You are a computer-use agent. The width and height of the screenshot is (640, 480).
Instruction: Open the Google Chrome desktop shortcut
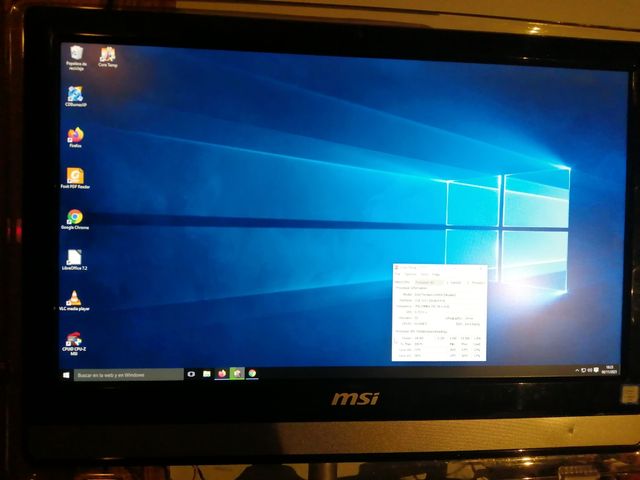click(x=75, y=217)
